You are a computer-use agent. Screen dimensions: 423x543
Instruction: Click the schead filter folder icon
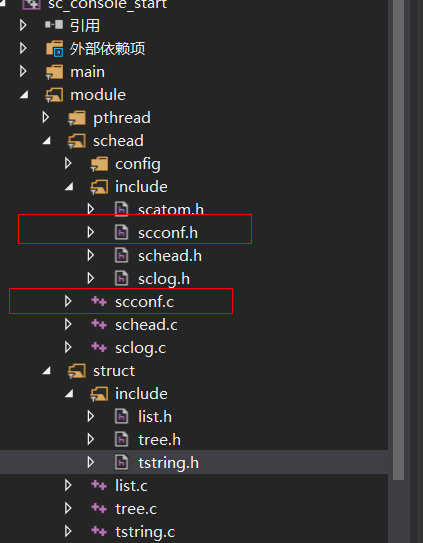click(x=77, y=141)
